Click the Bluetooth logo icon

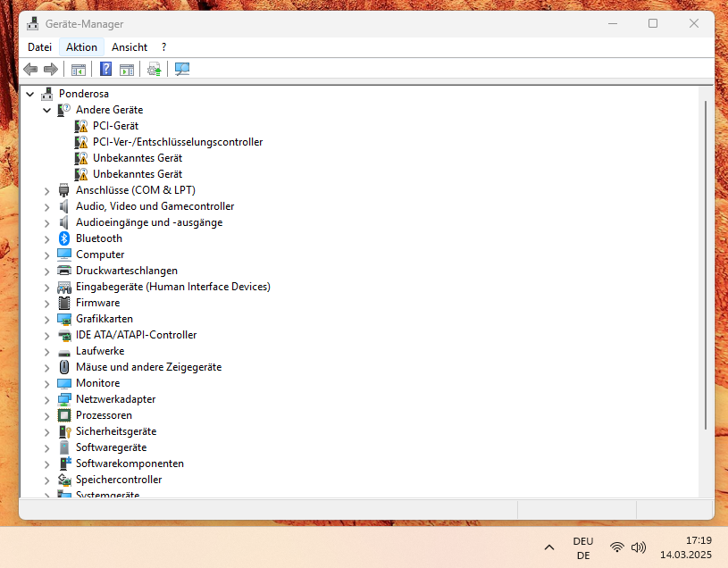click(x=64, y=238)
